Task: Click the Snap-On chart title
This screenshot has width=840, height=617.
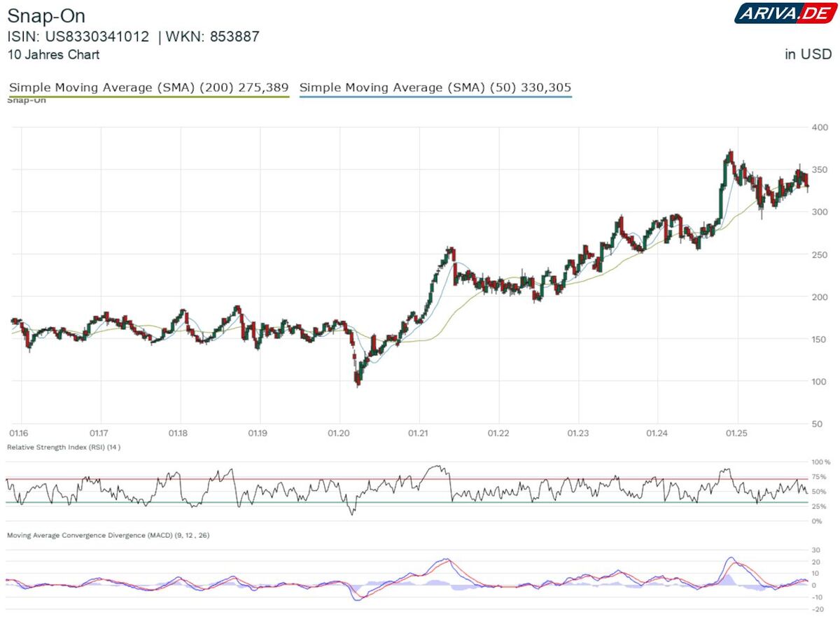Action: click(46, 16)
